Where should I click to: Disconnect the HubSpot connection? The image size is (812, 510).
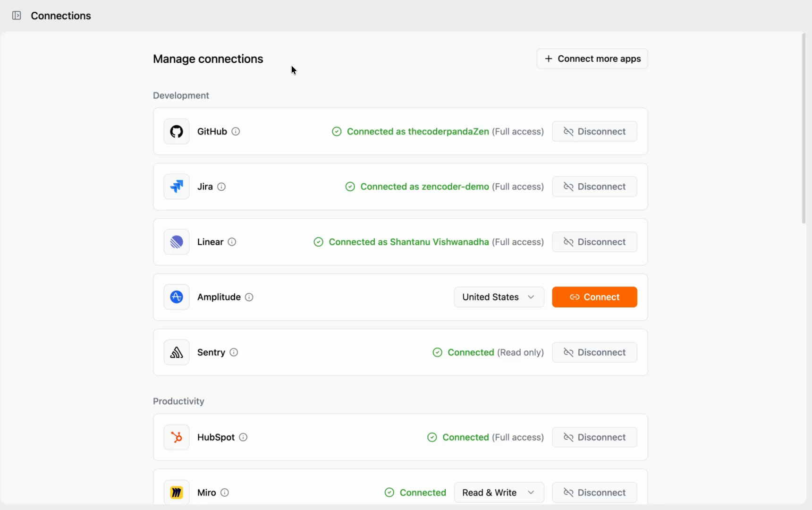pyautogui.click(x=594, y=437)
